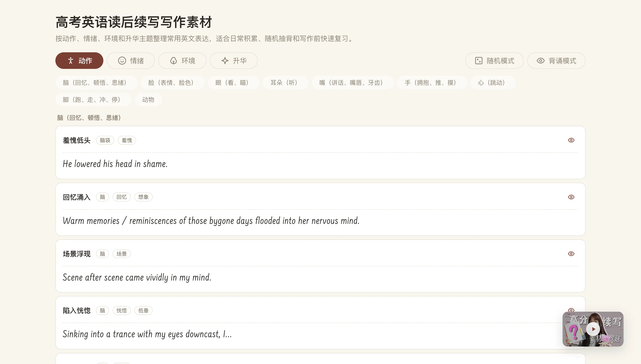Click sentence "He lowered his head in shame."

(x=115, y=164)
